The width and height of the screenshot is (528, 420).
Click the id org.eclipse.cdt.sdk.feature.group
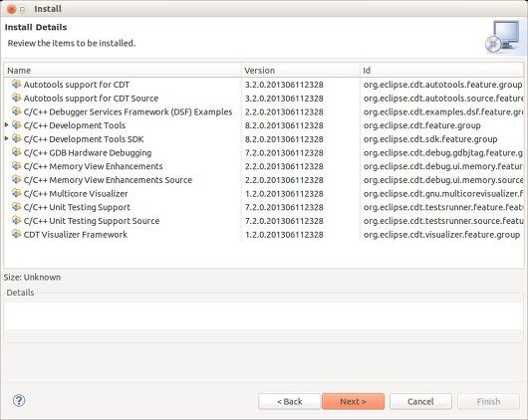click(x=430, y=139)
